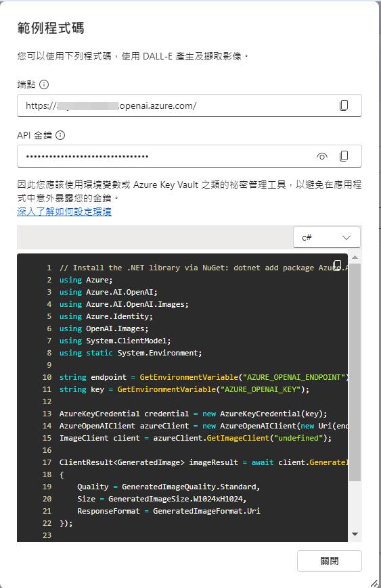Click the info icon next to API 金鑰
381x588 pixels.
pos(60,135)
